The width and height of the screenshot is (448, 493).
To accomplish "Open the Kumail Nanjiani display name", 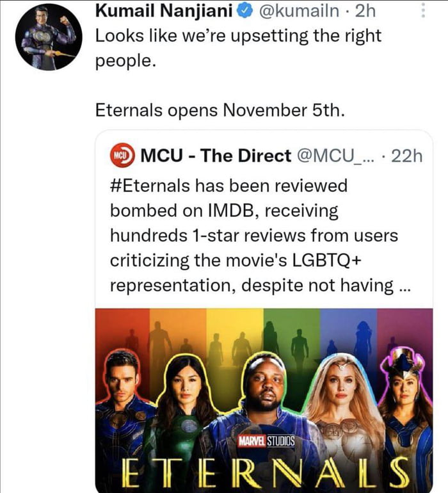I will 166,11.
